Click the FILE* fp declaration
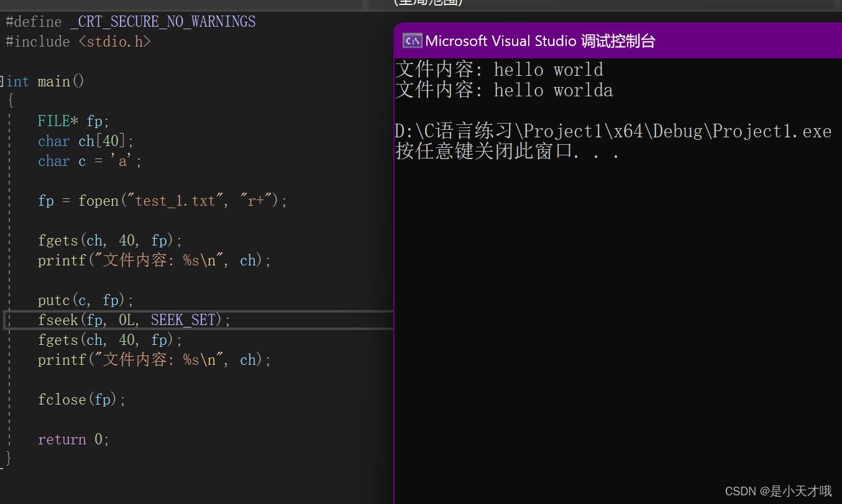The height and width of the screenshot is (504, 842). click(x=73, y=121)
